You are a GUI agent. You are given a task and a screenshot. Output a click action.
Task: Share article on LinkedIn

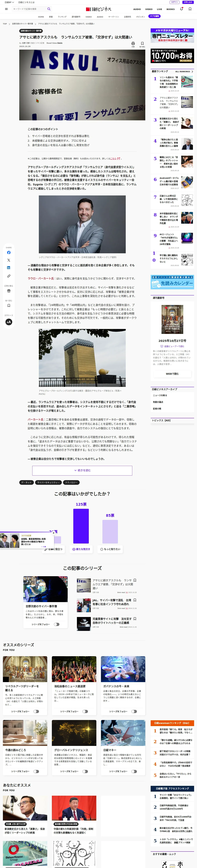9,267
